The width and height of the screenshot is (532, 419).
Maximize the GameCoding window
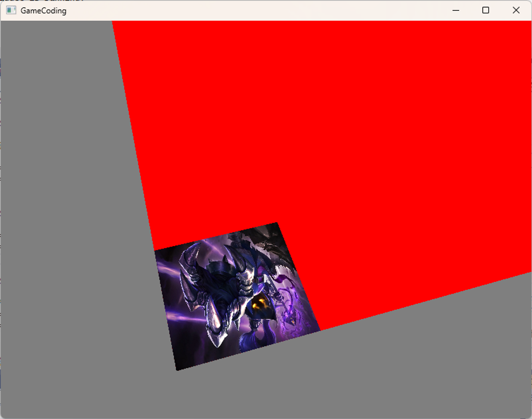point(485,10)
